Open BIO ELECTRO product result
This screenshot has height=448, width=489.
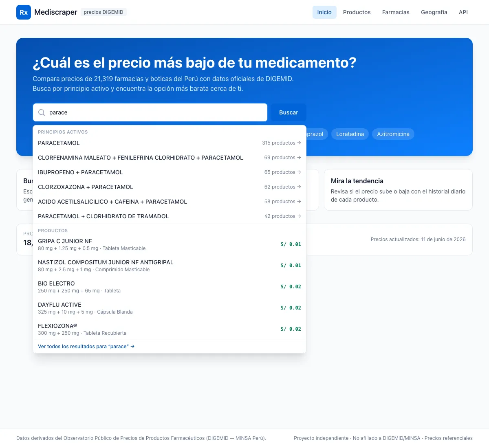point(170,287)
